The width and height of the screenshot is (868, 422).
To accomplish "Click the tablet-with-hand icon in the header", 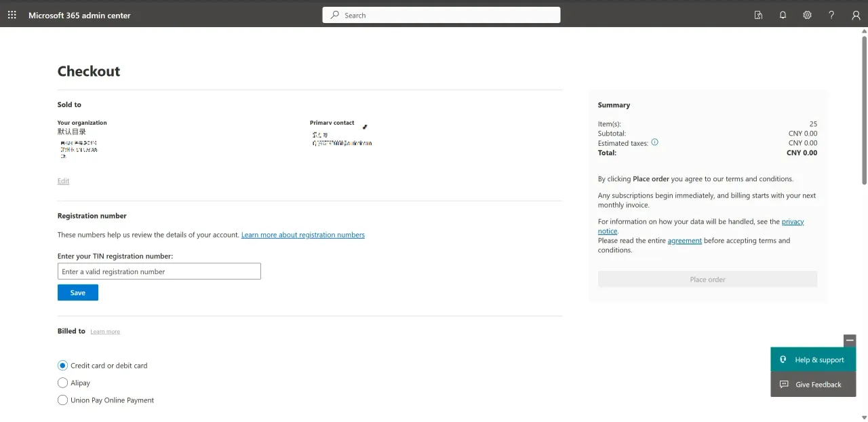I will coord(759,15).
